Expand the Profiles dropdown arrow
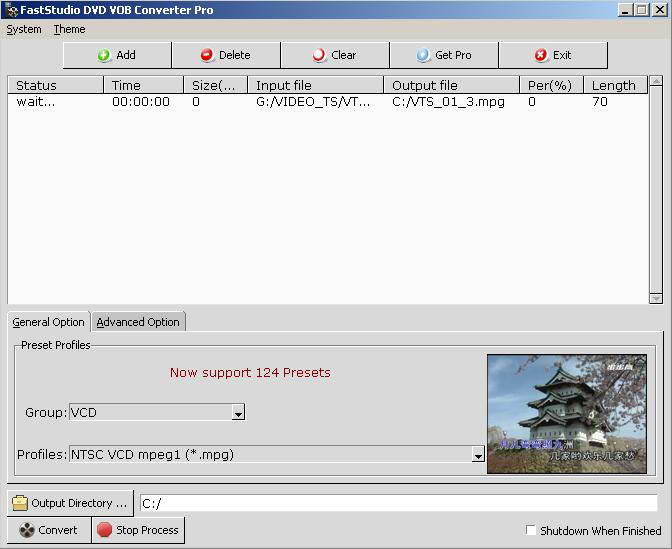This screenshot has height=549, width=672. point(478,454)
